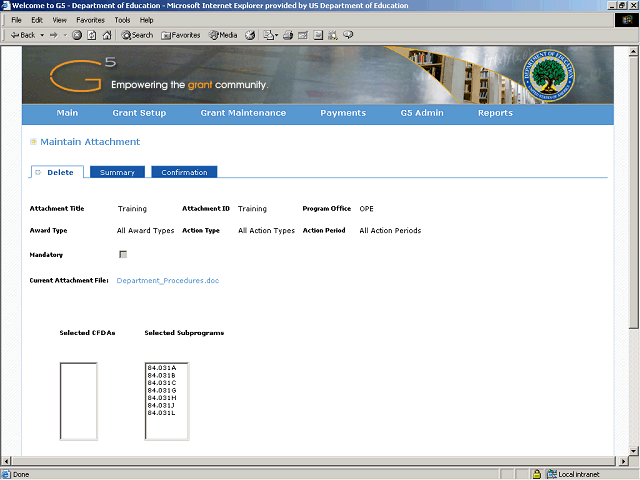Open the Favorites menu
Screen dimensions: 640x480
(x=90, y=20)
